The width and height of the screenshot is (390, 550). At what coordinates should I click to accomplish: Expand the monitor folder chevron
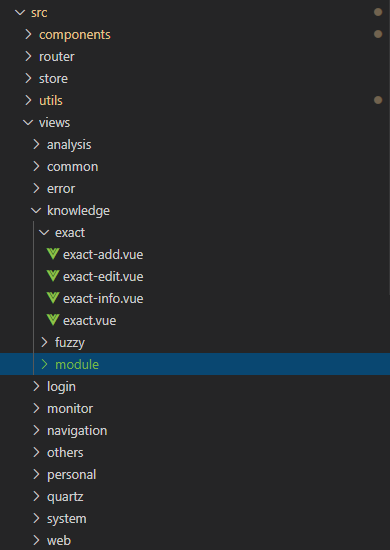(36, 408)
